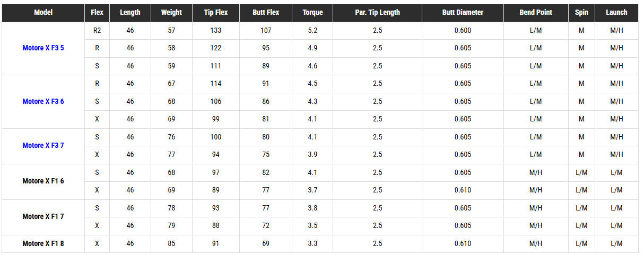Screen dimensions: 644x255
Task: Open the Motore X F3 6 link
Action: point(43,101)
